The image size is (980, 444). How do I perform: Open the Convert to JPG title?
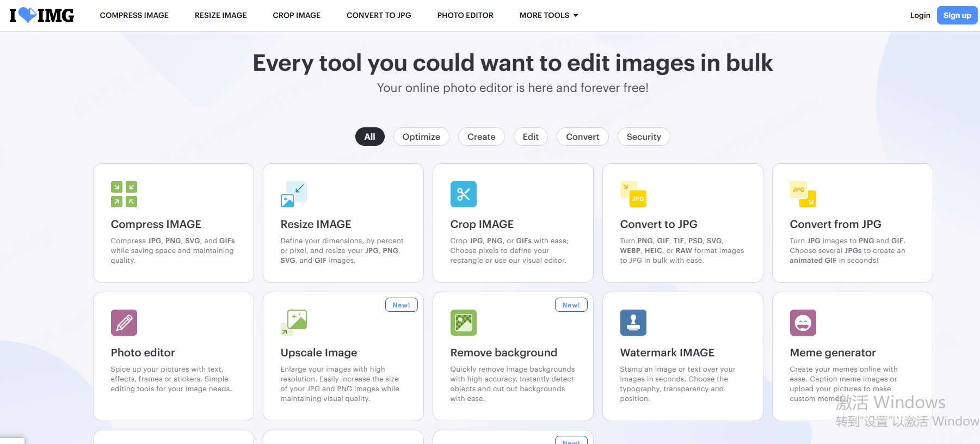tap(659, 224)
